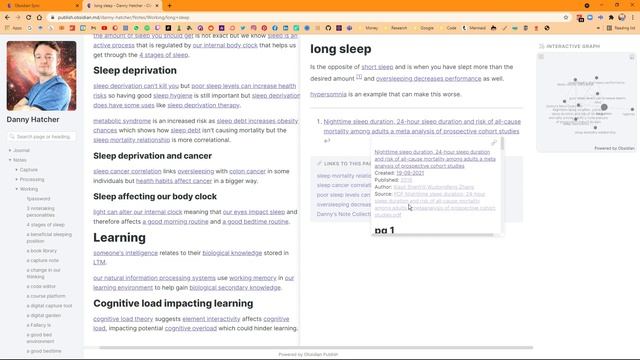This screenshot has height=360, width=640.
Task: Bookmark this page with the star icon
Action: point(566,18)
